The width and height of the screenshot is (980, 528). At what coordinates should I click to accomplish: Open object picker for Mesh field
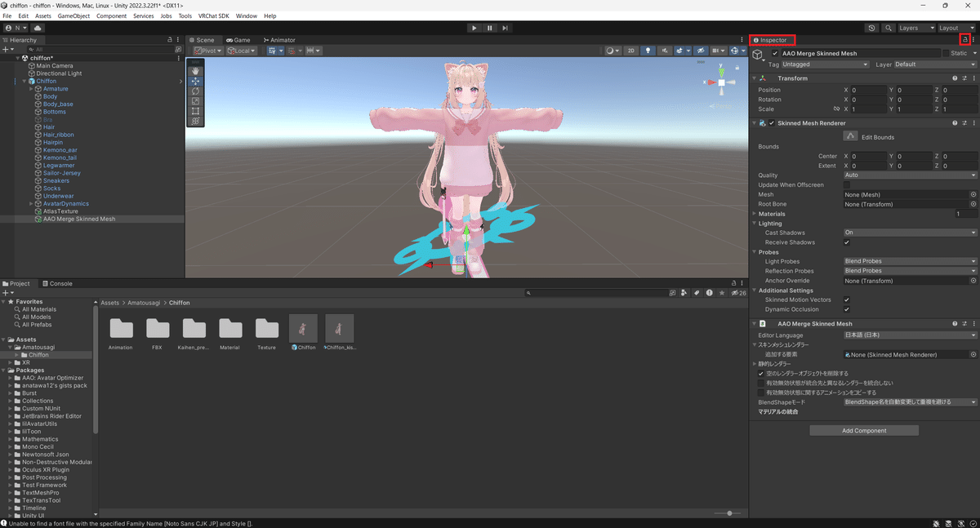973,195
